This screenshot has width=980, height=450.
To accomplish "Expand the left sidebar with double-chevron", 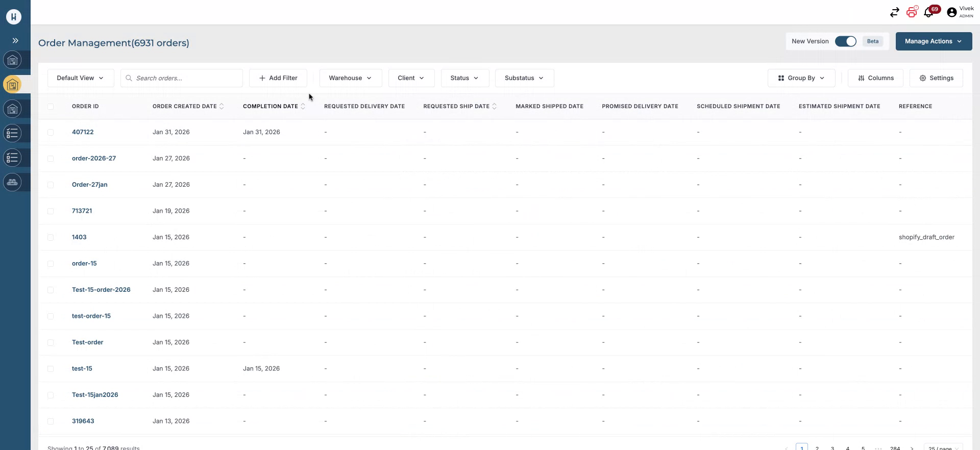I will 15,41.
